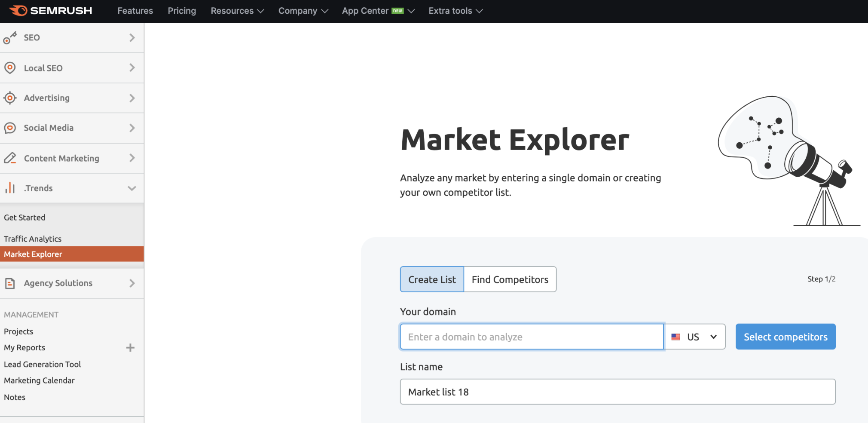Click the Local SEO sidebar label
Image resolution: width=868 pixels, height=423 pixels.
(43, 68)
